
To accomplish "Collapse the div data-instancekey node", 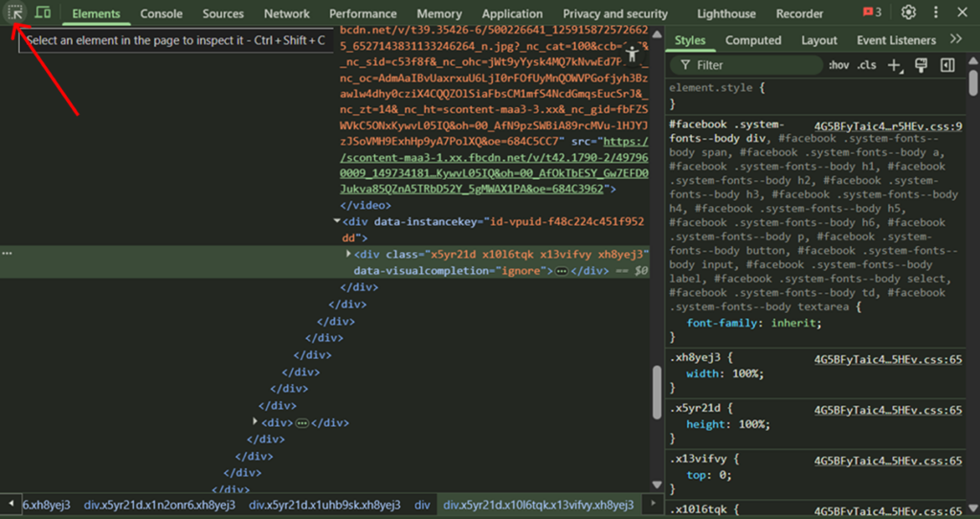I will (x=337, y=221).
